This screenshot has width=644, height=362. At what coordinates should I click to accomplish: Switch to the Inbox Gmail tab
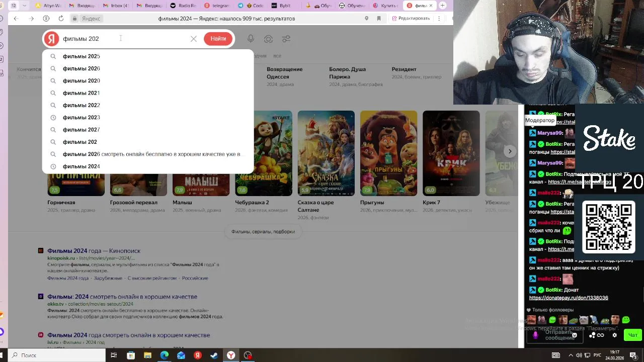click(115, 6)
